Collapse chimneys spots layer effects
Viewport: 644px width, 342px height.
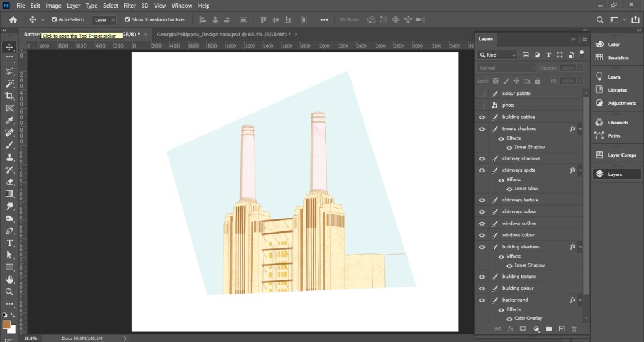tap(580, 170)
